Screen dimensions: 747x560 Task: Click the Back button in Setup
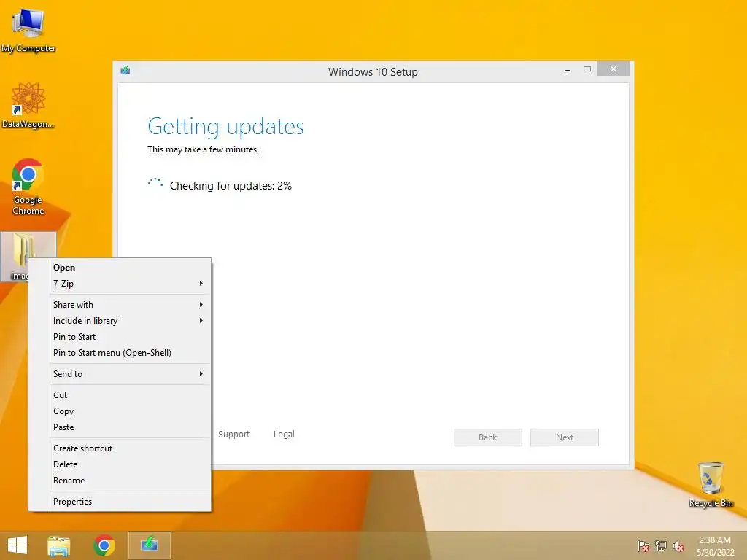pos(488,437)
